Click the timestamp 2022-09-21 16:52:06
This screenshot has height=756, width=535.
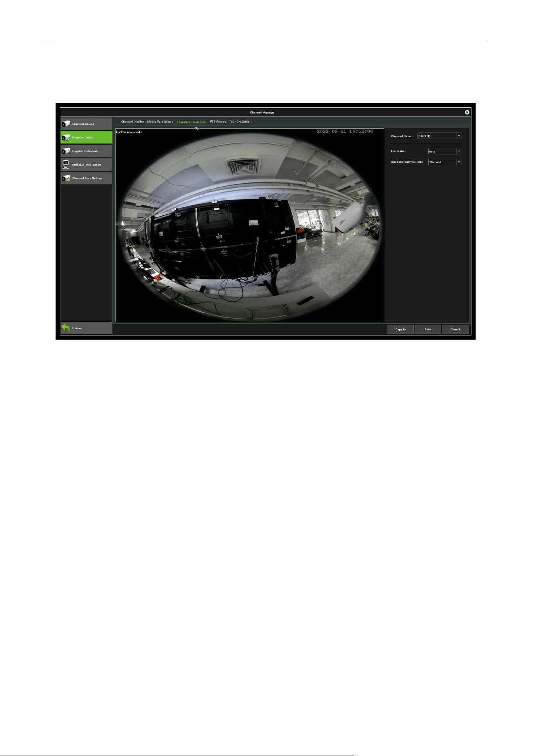(345, 131)
